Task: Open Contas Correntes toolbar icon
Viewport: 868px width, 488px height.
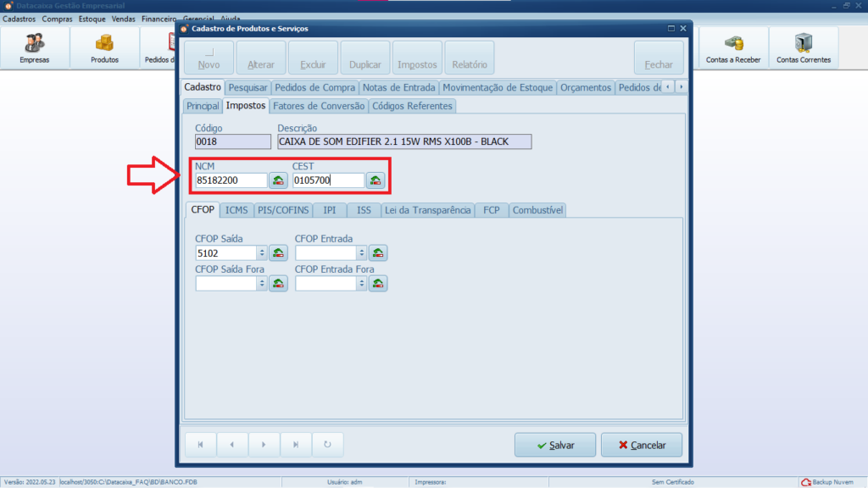Action: tap(803, 48)
